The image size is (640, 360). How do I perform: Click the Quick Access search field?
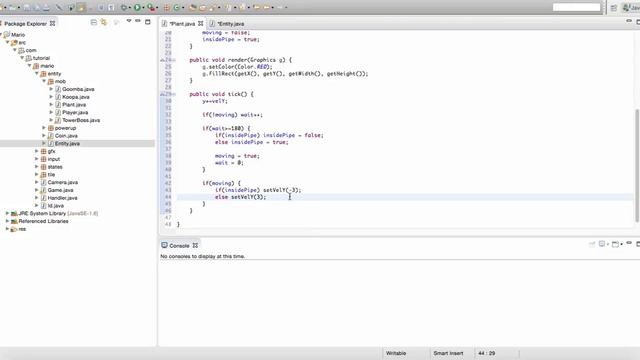(576, 7)
